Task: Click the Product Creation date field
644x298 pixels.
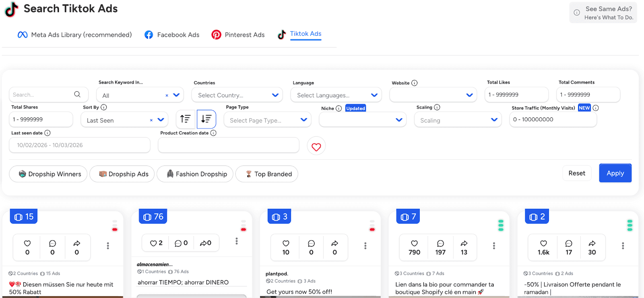Action: [x=229, y=145]
